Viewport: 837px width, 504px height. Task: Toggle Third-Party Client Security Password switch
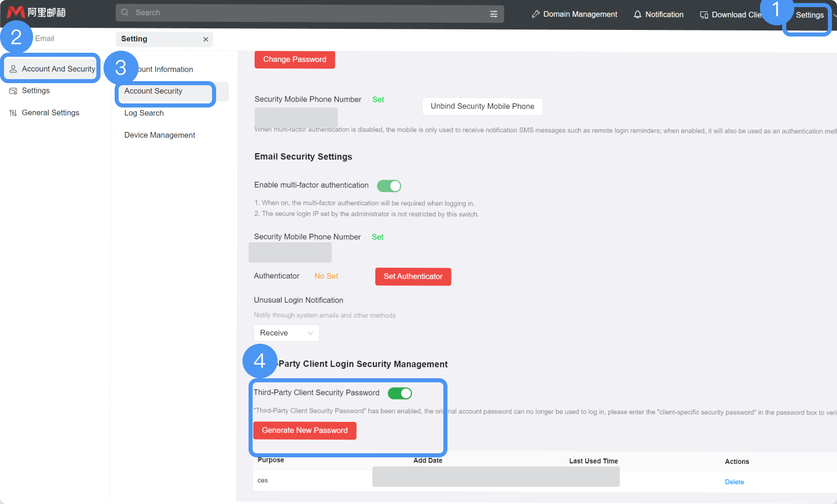[400, 393]
